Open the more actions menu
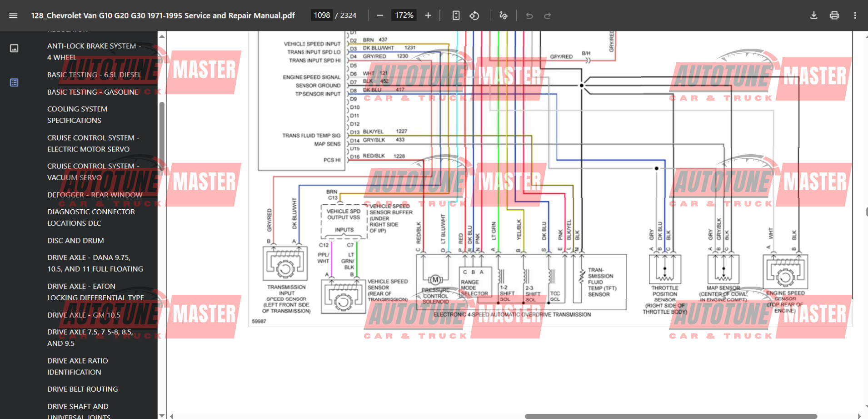This screenshot has width=868, height=419. 855,15
